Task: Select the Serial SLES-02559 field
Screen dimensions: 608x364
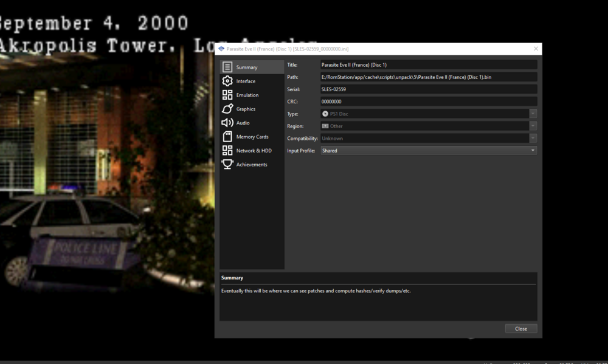Action: coord(428,89)
